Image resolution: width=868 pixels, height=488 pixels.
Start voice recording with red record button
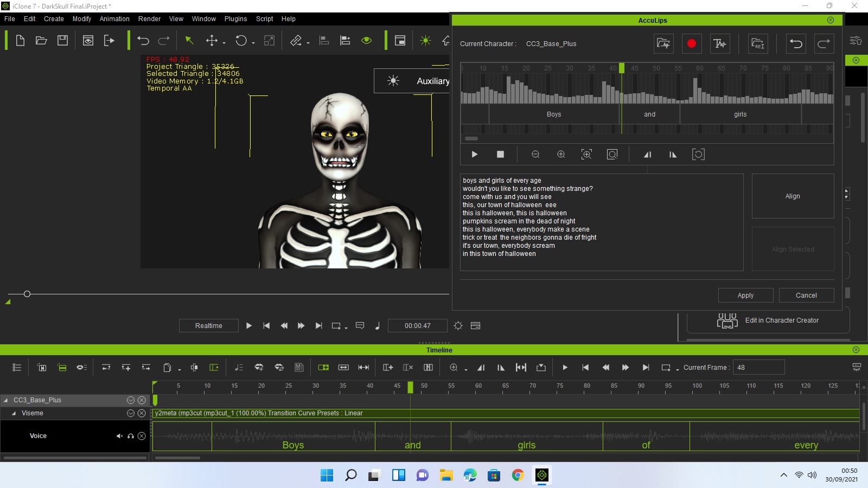(x=692, y=44)
